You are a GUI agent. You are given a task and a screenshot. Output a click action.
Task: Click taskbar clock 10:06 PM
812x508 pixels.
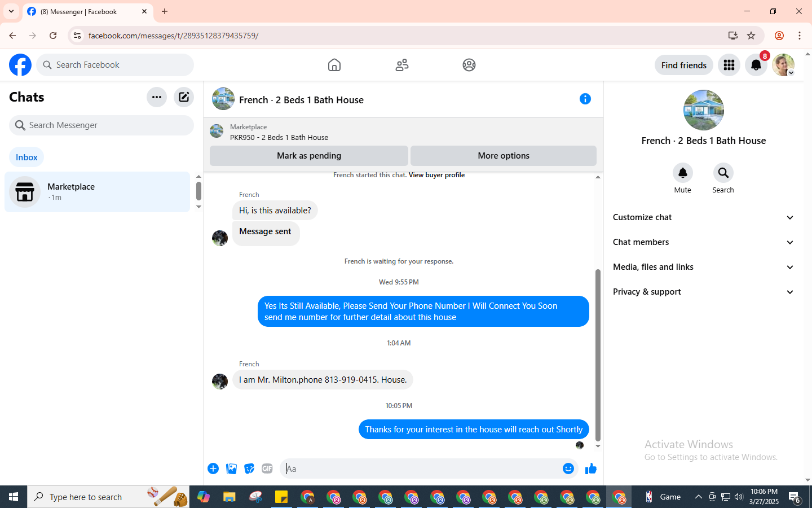click(764, 497)
